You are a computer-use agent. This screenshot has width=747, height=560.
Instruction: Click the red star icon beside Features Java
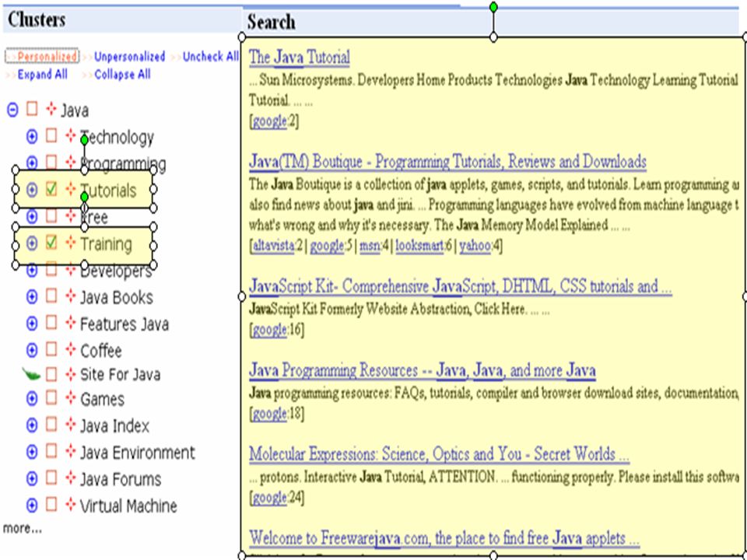[x=71, y=323]
